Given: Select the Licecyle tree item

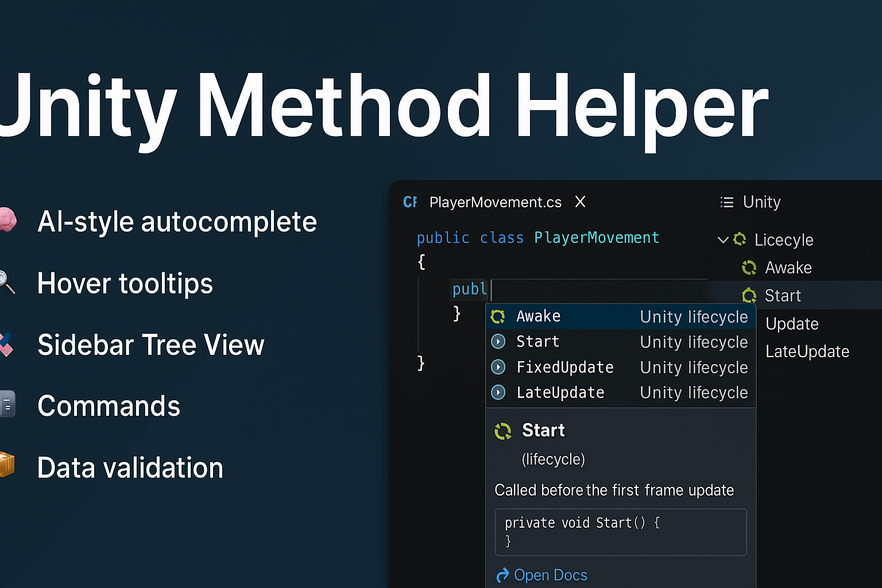Looking at the screenshot, I should coord(784,239).
